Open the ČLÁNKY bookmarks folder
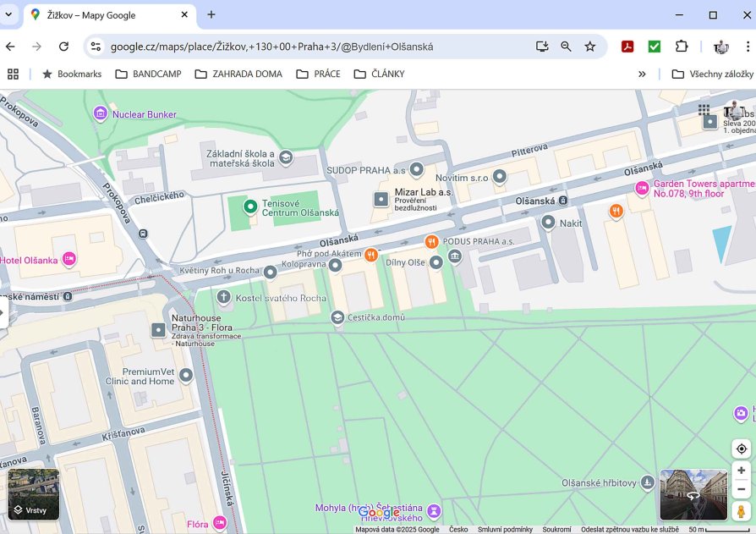 380,74
